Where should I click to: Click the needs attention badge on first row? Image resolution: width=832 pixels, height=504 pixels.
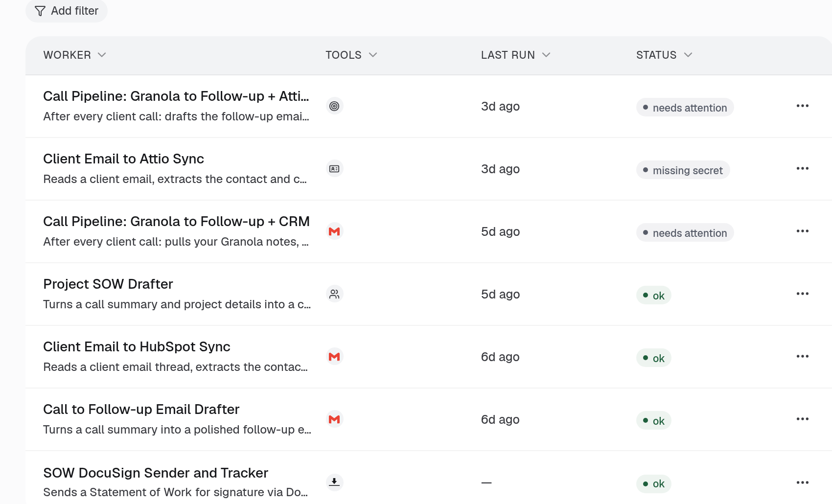685,107
